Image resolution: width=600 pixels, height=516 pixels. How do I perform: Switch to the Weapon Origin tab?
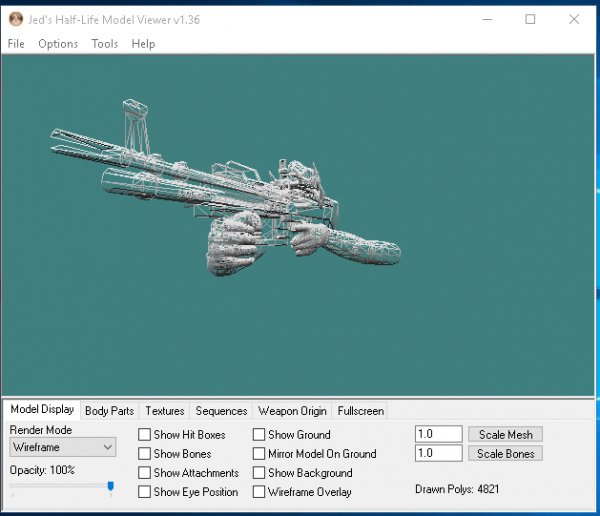[x=292, y=411]
